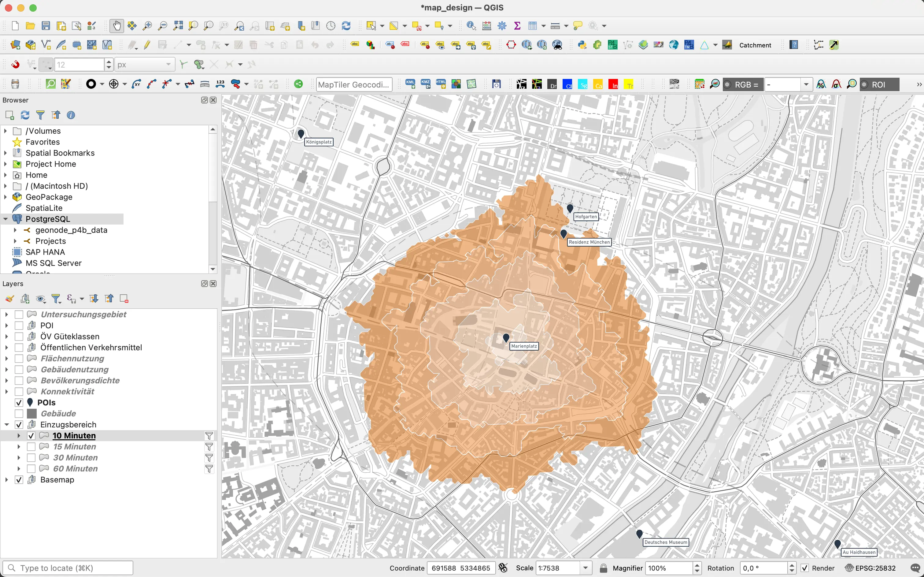This screenshot has width=924, height=577.
Task: Click the Zoom Full extent icon
Action: (178, 26)
